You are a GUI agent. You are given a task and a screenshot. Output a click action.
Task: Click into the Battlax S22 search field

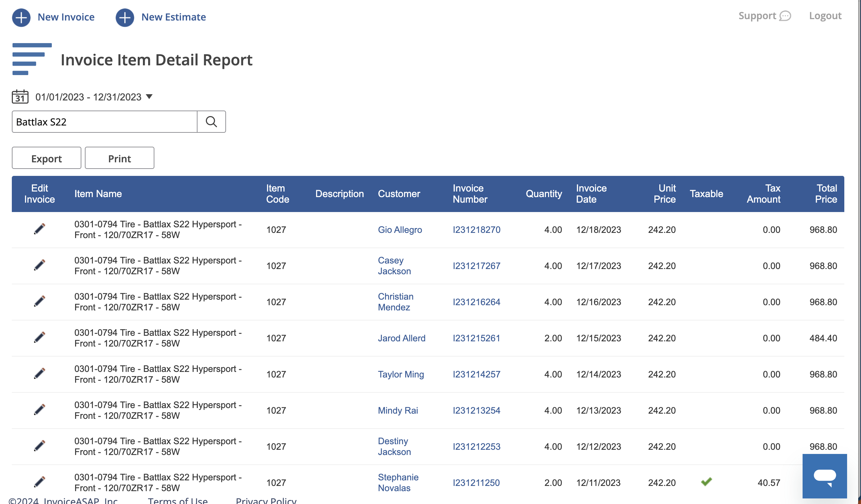[104, 122]
